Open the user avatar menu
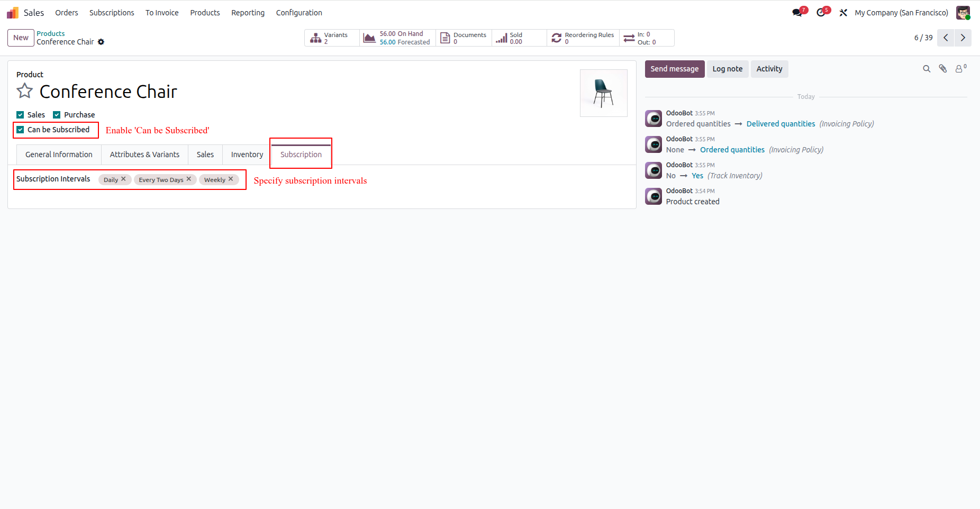Viewport: 980px width, 509px height. (x=963, y=13)
